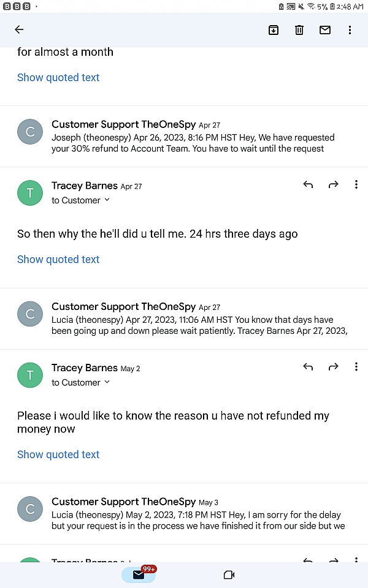Show quoted text under '24 hrs' message

58,259
